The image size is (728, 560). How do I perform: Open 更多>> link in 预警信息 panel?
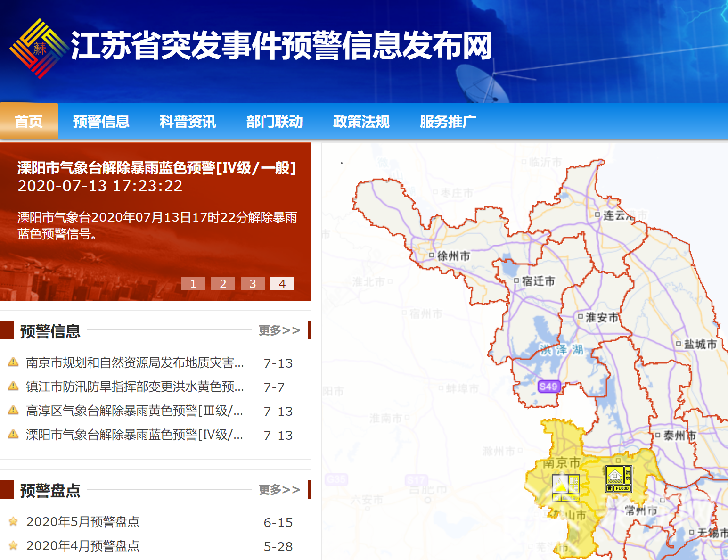coord(279,330)
